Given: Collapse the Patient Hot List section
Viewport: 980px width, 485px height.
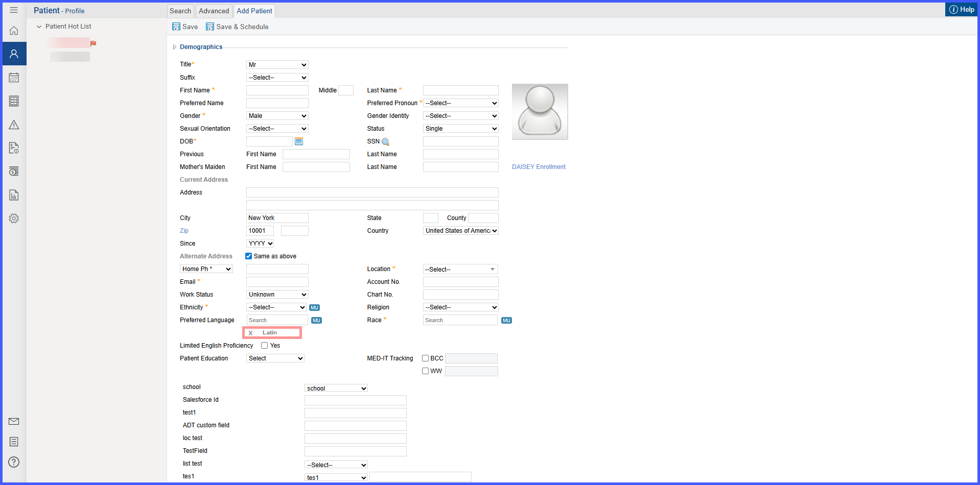Looking at the screenshot, I should 39,27.
